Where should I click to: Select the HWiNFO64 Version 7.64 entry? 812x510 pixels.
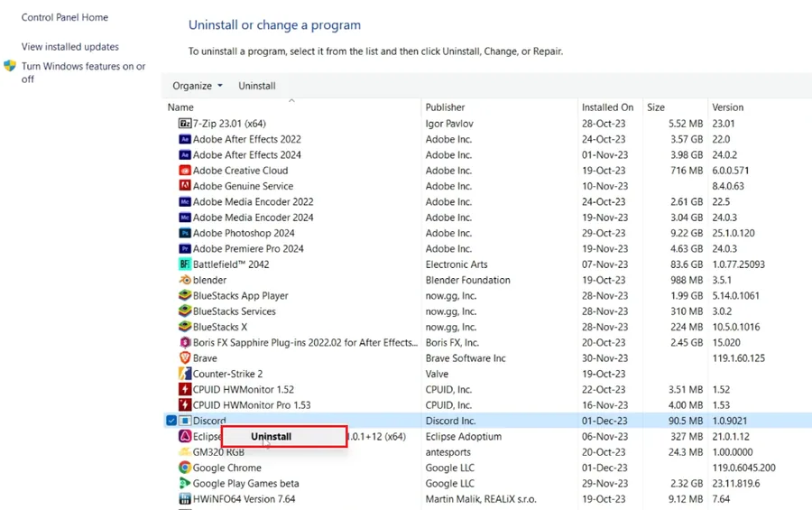pos(244,499)
